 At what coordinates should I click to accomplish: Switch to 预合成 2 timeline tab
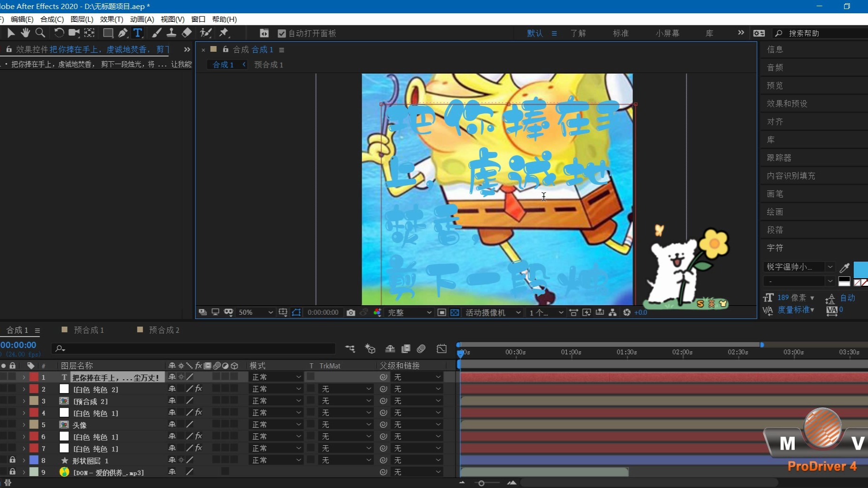click(x=164, y=330)
